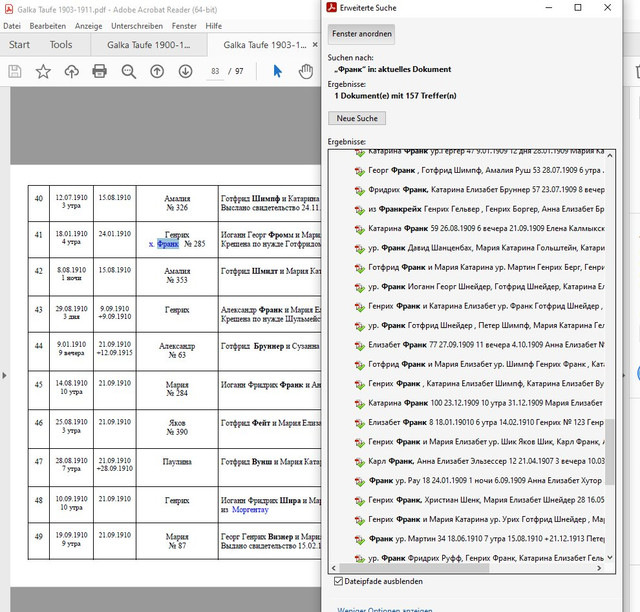Click the blue 'Моргентау' link in row 48
This screenshot has width=640, height=612.
[250, 510]
